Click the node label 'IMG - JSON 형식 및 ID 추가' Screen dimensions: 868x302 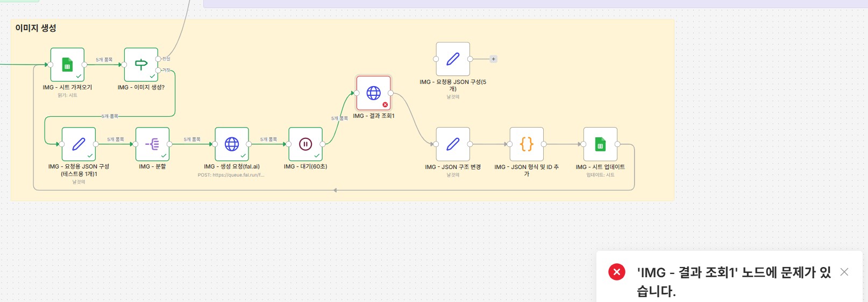(527, 170)
